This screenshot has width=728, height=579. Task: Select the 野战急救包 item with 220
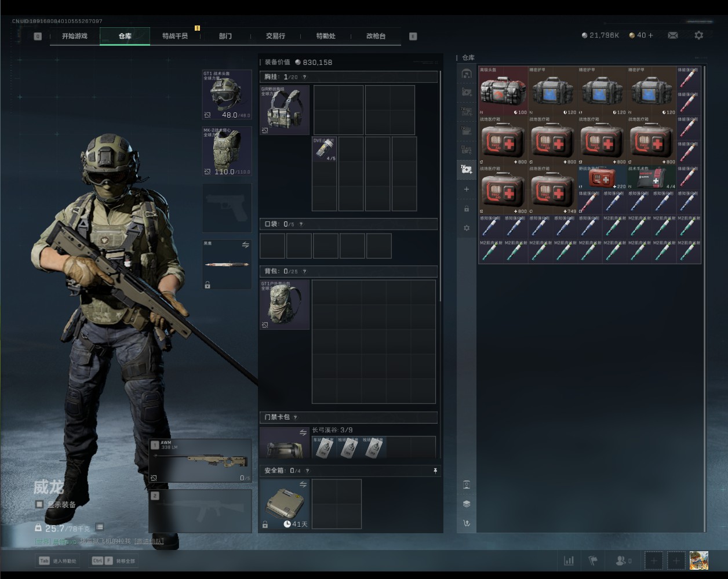tap(603, 177)
